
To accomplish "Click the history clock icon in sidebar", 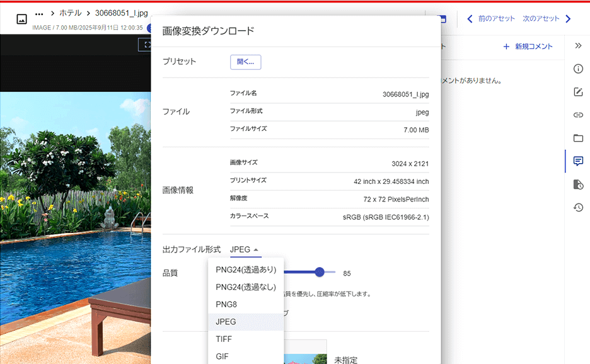I will pyautogui.click(x=578, y=207).
